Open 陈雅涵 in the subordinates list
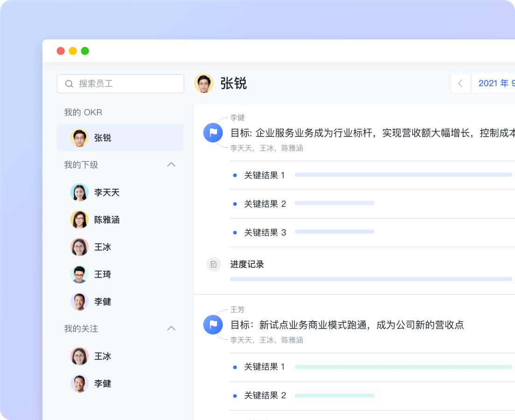 pos(107,219)
